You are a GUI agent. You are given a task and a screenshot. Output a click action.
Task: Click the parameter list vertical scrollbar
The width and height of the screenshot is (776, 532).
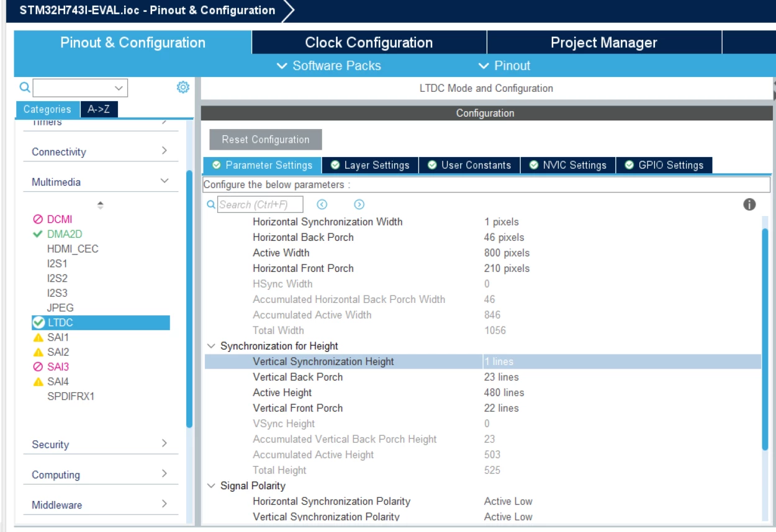(765, 338)
